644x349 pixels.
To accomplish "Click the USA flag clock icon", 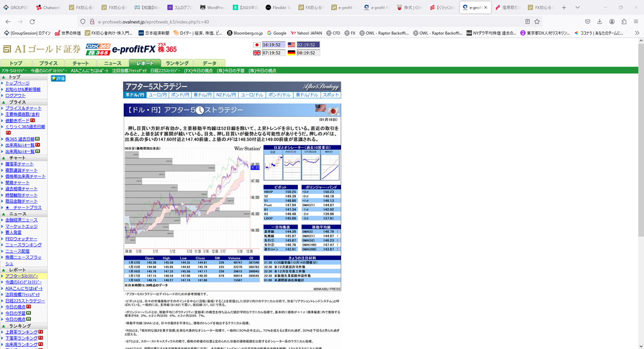I will [291, 45].
